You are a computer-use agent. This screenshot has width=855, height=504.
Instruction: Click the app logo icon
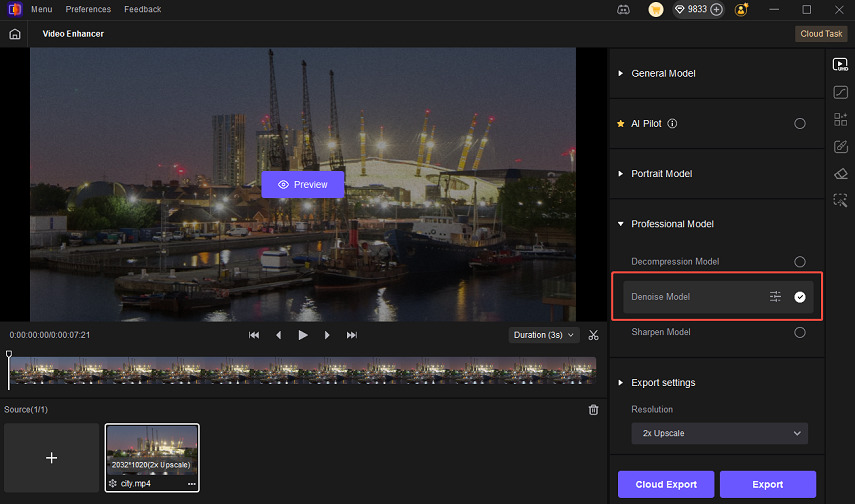coord(15,9)
